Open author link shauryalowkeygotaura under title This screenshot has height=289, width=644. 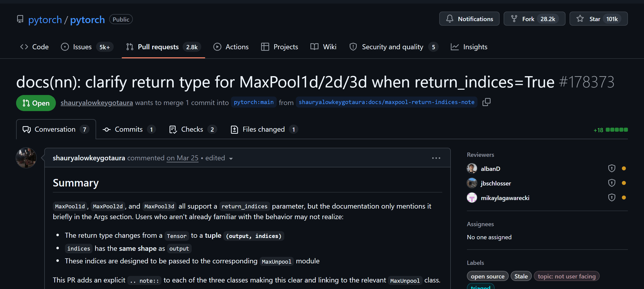pos(97,103)
